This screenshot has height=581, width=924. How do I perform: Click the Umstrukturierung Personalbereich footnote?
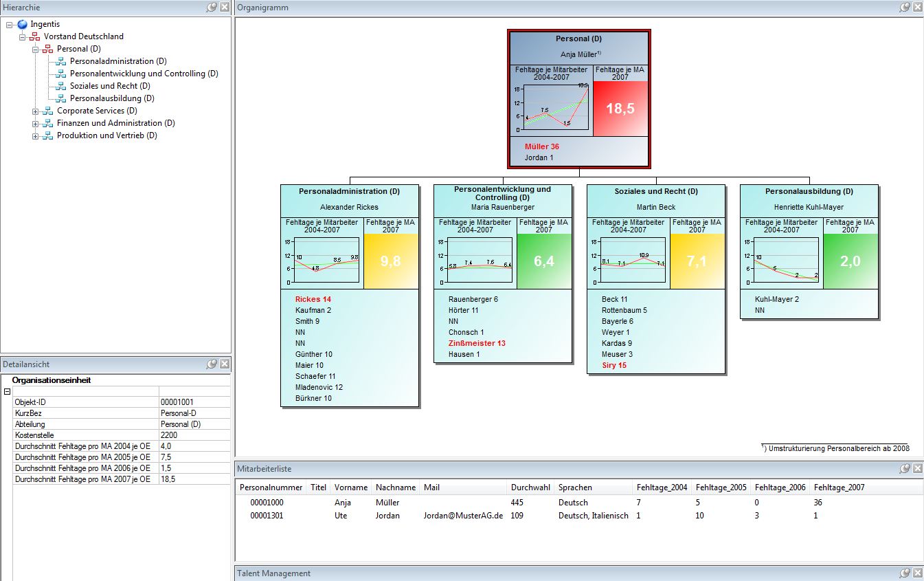point(835,448)
